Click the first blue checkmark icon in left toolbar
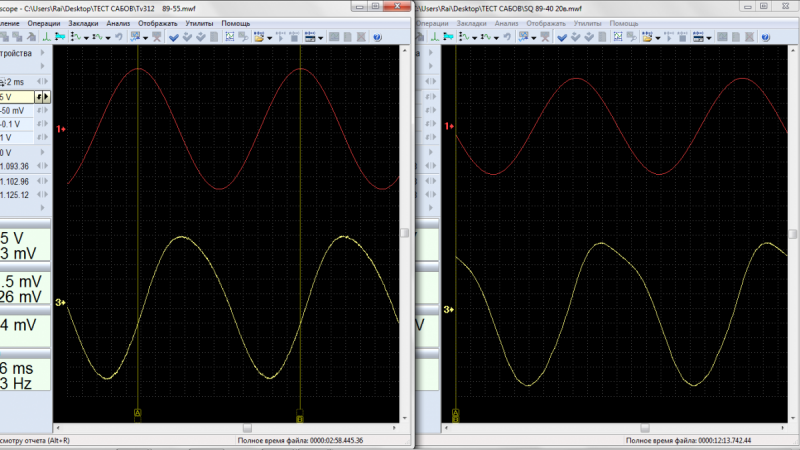This screenshot has width=800, height=450. click(x=174, y=37)
